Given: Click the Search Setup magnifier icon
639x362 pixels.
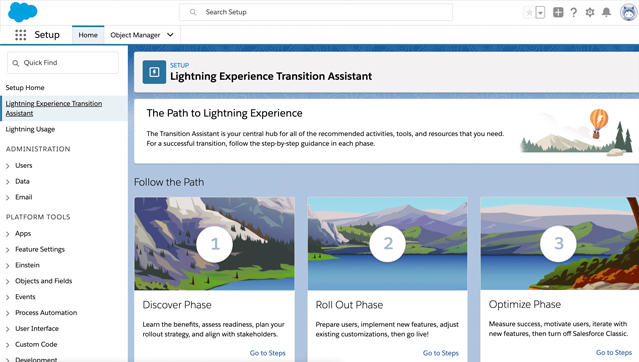Looking at the screenshot, I should 193,12.
